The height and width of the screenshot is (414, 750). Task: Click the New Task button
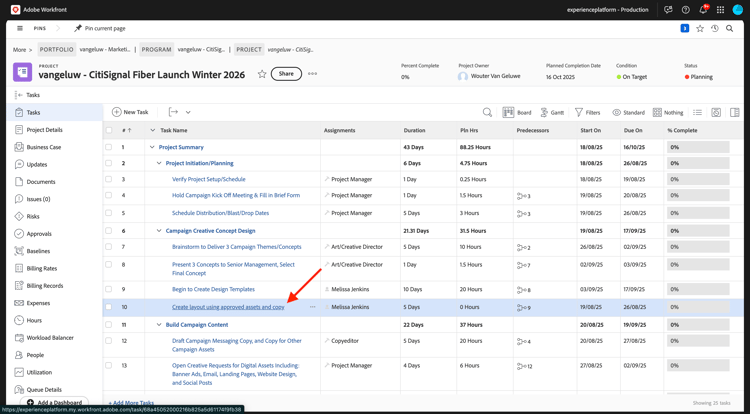coord(131,112)
